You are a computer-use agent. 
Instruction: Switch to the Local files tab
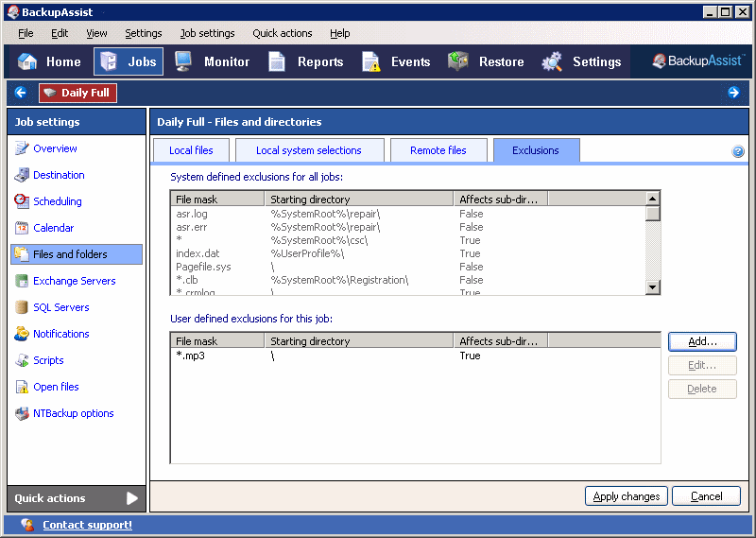(191, 150)
